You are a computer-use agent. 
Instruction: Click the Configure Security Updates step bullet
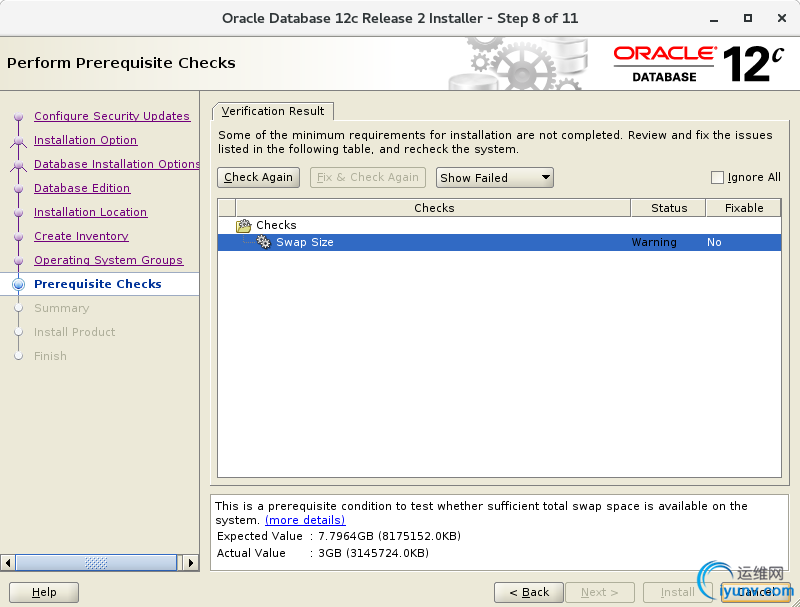18,116
